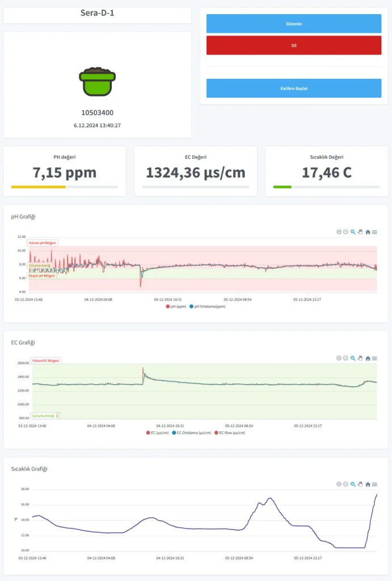The height and width of the screenshot is (581, 392).
Task: Reset the Sıcaklık chart with home icon
Action: pyautogui.click(x=368, y=484)
